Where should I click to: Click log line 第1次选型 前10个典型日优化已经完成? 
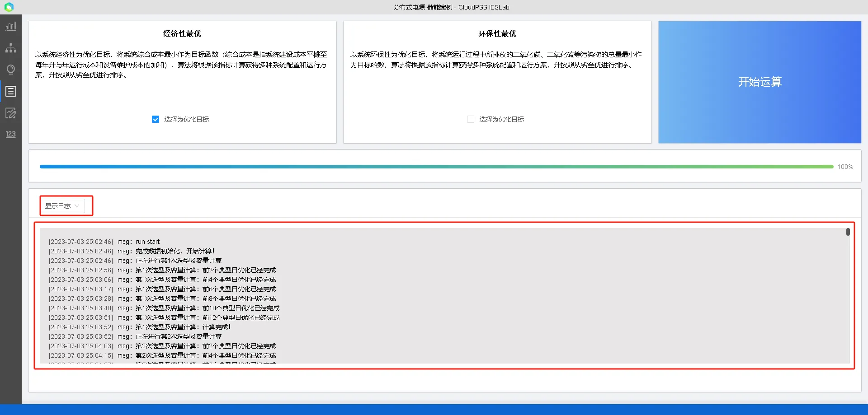coord(164,308)
